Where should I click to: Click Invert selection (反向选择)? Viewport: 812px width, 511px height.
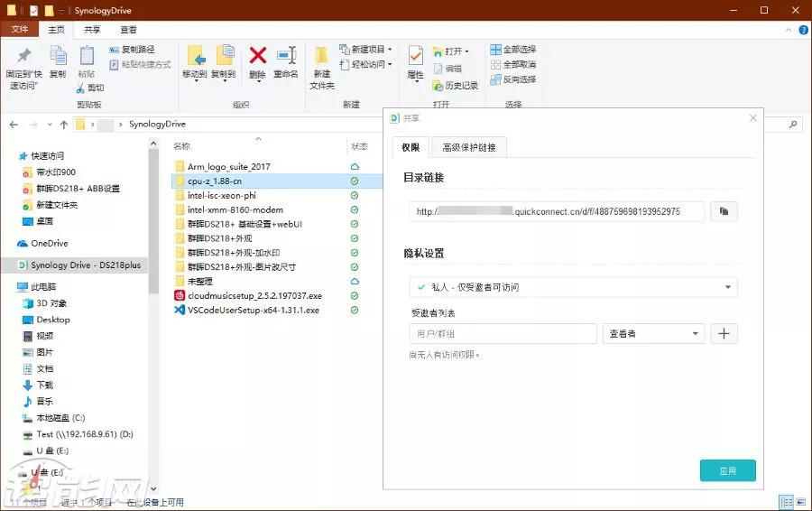point(513,79)
